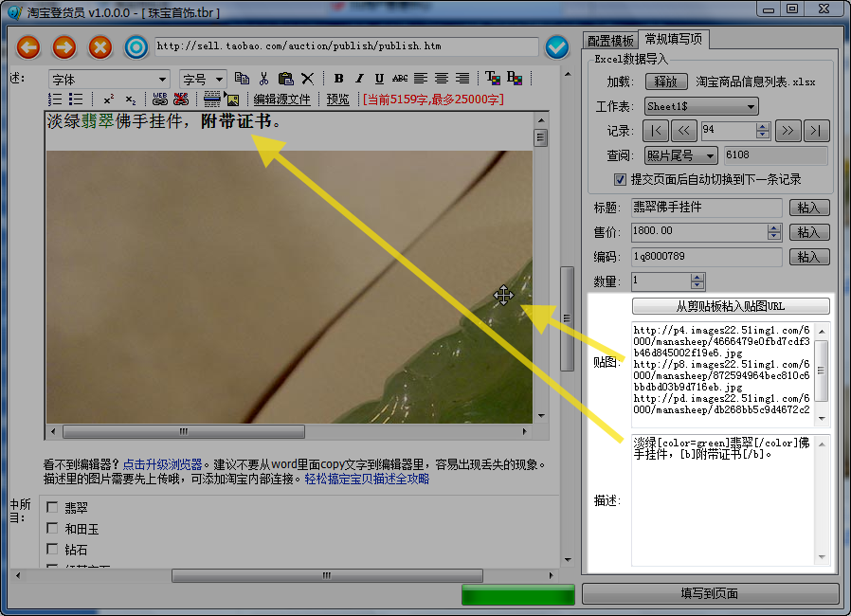
Task: Click the orange forward navigation arrow
Action: (x=64, y=47)
